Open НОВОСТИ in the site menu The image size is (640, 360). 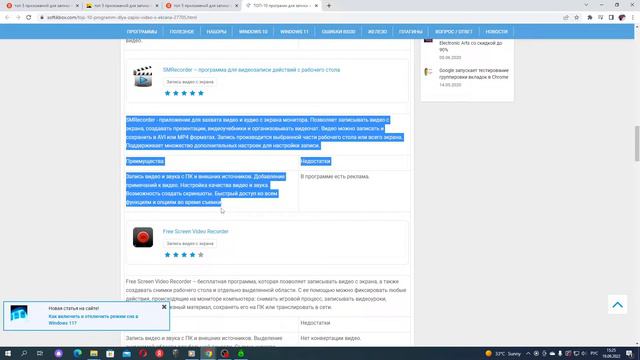(x=496, y=31)
